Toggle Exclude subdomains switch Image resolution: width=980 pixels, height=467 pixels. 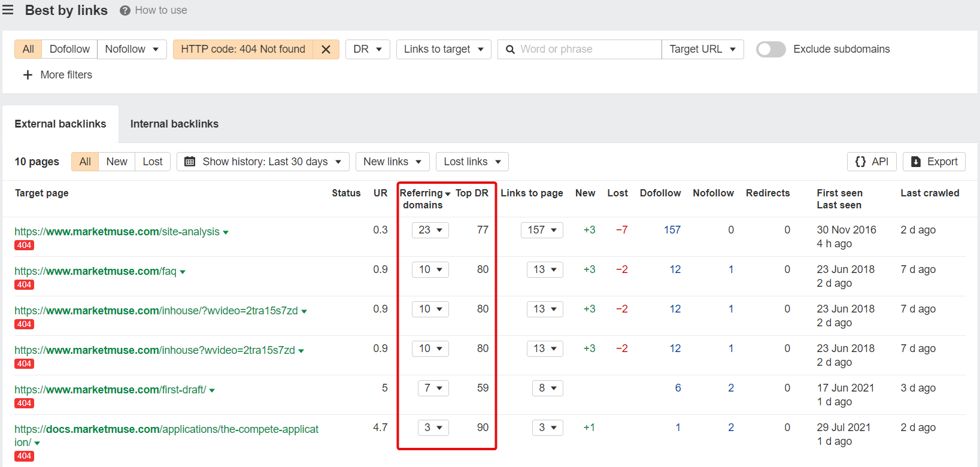click(771, 49)
